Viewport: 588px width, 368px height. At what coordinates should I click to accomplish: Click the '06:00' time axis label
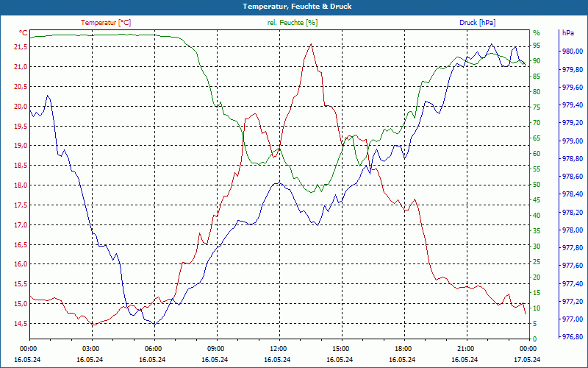coord(153,348)
